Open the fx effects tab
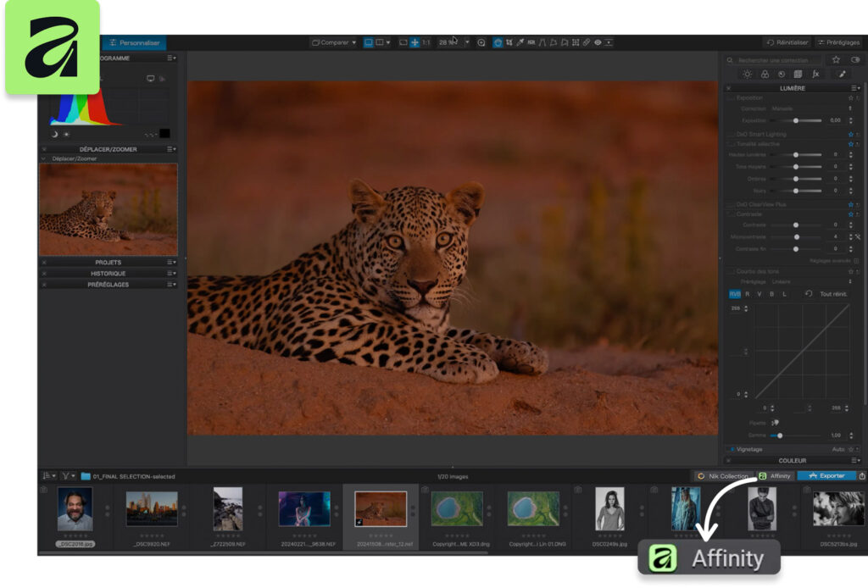 click(x=815, y=74)
